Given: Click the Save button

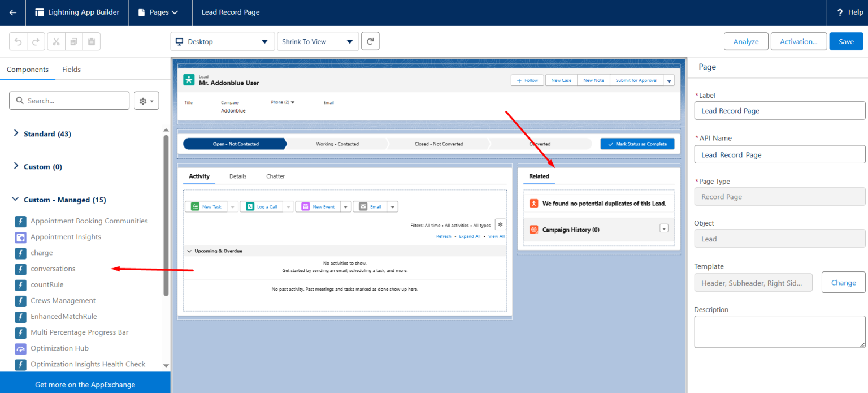Looking at the screenshot, I should pyautogui.click(x=846, y=41).
